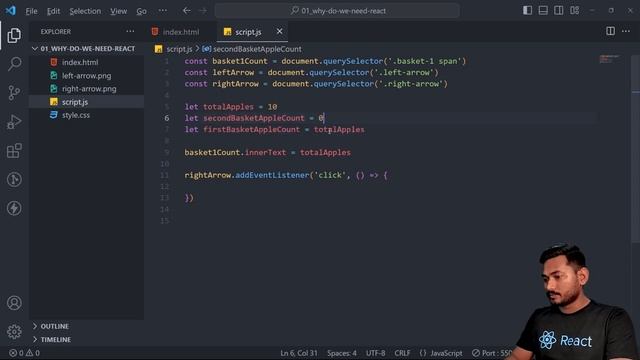Toggle the bottom panel

543,11
